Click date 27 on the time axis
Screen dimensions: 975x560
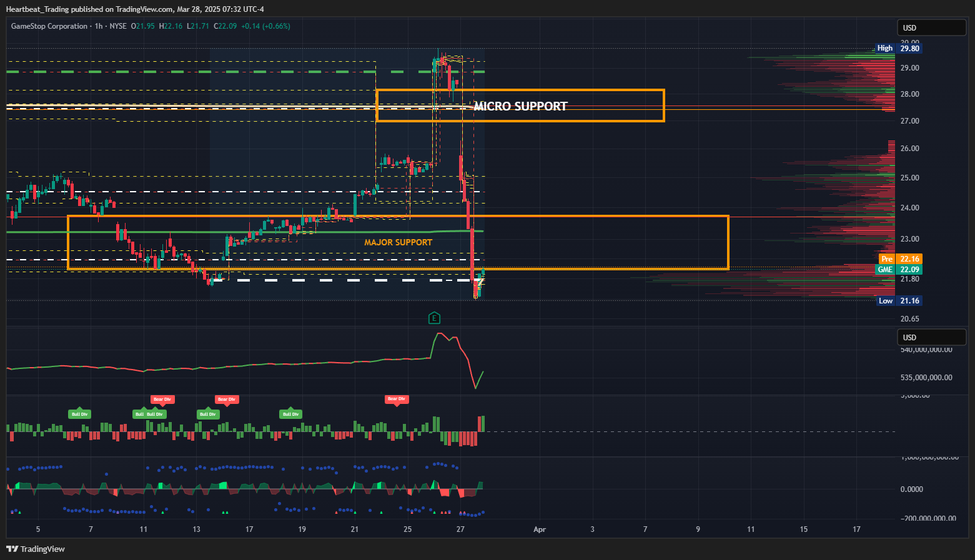(x=460, y=529)
